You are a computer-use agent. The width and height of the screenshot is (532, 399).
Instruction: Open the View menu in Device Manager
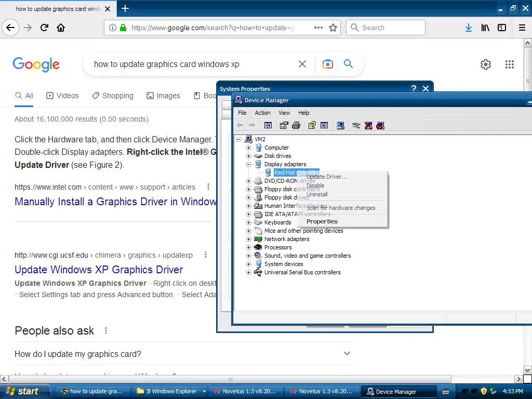click(284, 113)
